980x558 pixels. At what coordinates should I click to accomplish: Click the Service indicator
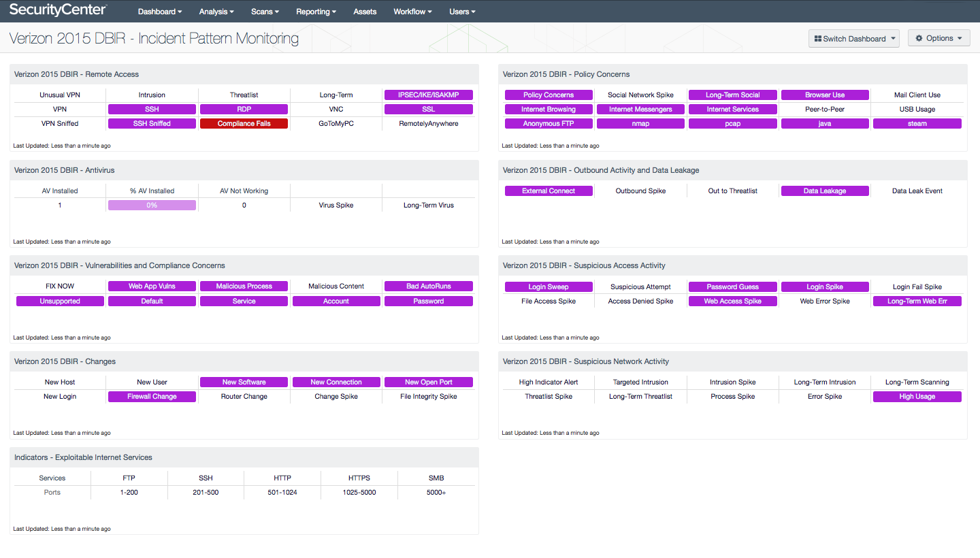tap(244, 301)
